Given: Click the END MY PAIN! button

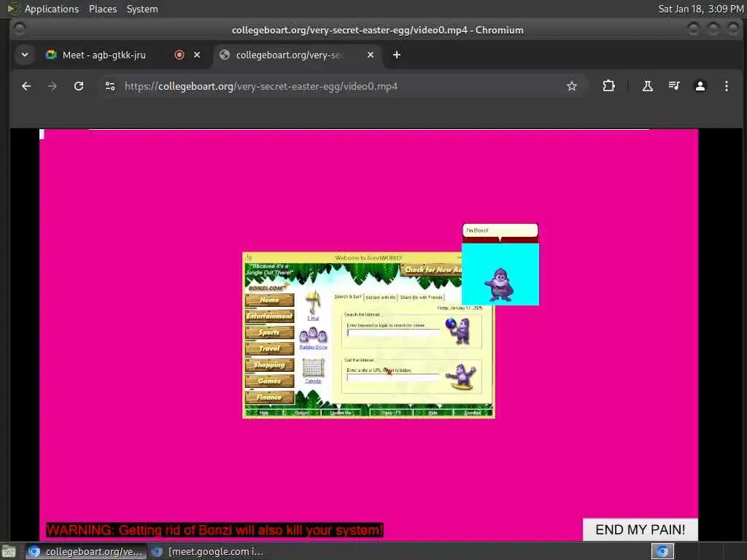Looking at the screenshot, I should pyautogui.click(x=640, y=529).
